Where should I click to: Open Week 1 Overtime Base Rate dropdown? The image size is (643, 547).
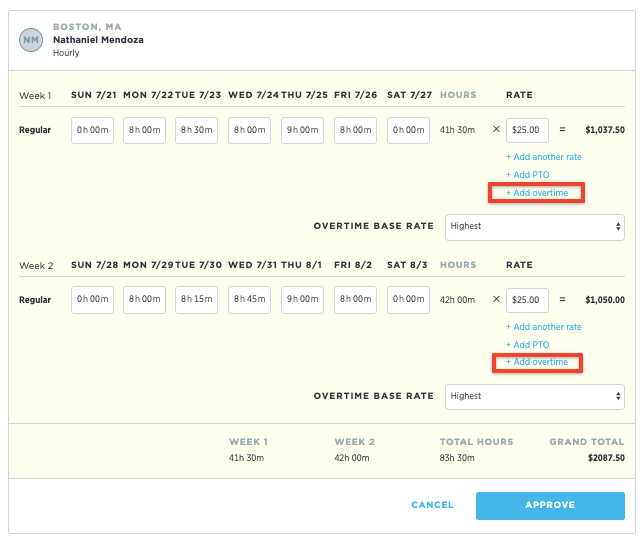(x=534, y=226)
